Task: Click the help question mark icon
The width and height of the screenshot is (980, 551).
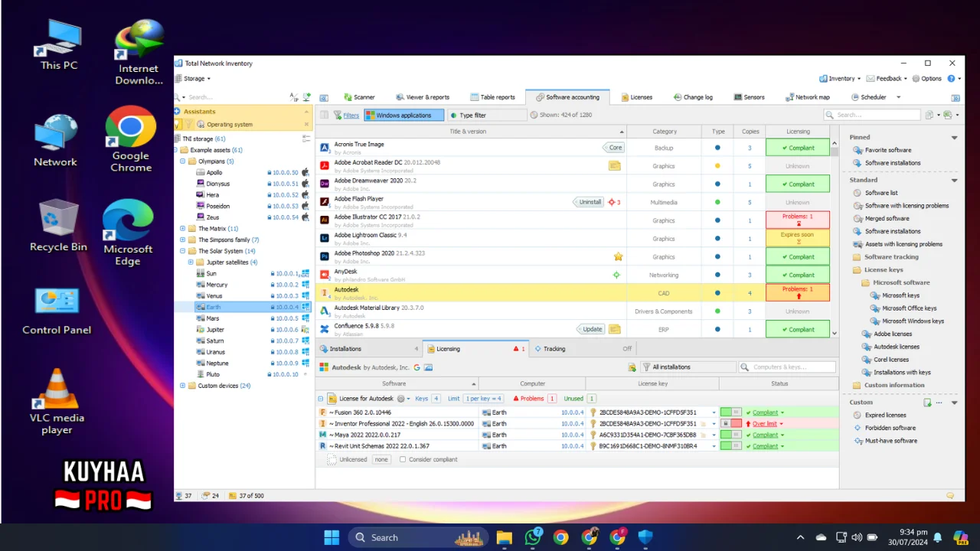Action: [x=952, y=78]
